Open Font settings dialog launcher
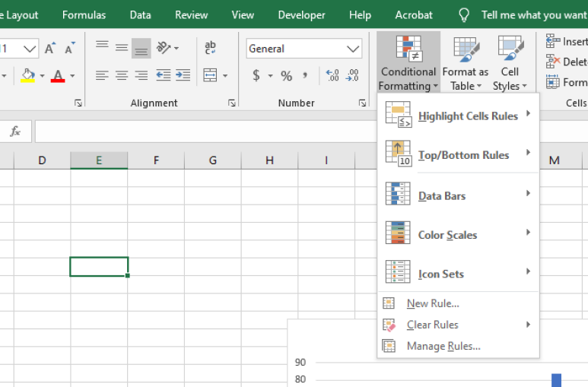This screenshot has height=387, width=588. point(78,103)
